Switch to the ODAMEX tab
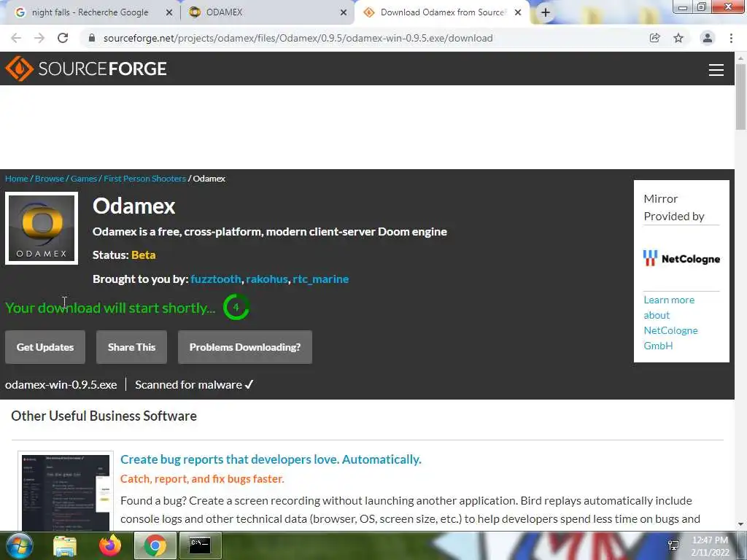 pyautogui.click(x=267, y=12)
